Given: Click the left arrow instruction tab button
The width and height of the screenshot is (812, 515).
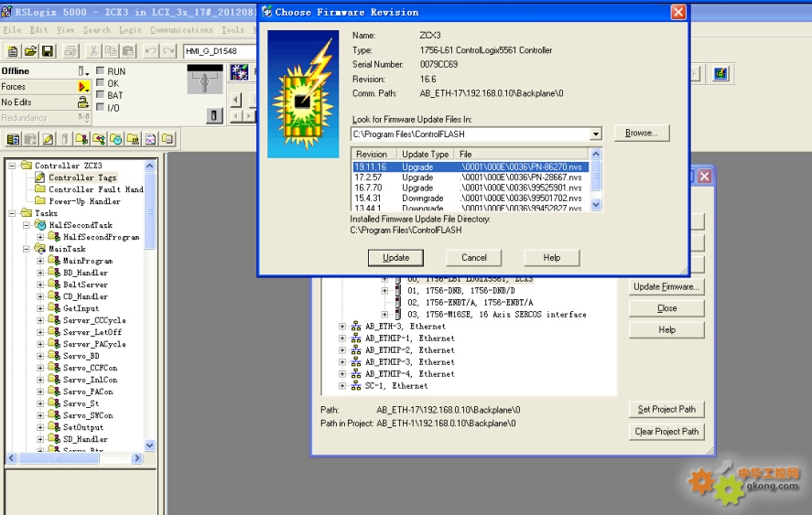Looking at the screenshot, I should [236, 100].
